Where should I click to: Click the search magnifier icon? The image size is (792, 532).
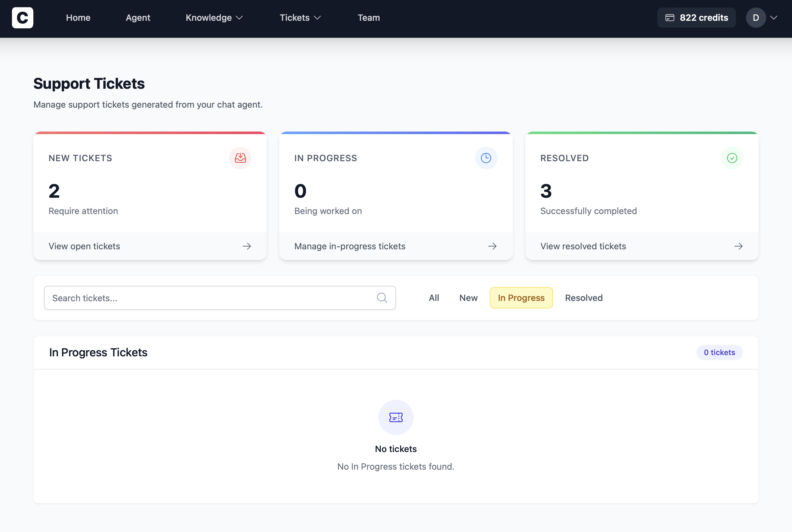[382, 298]
